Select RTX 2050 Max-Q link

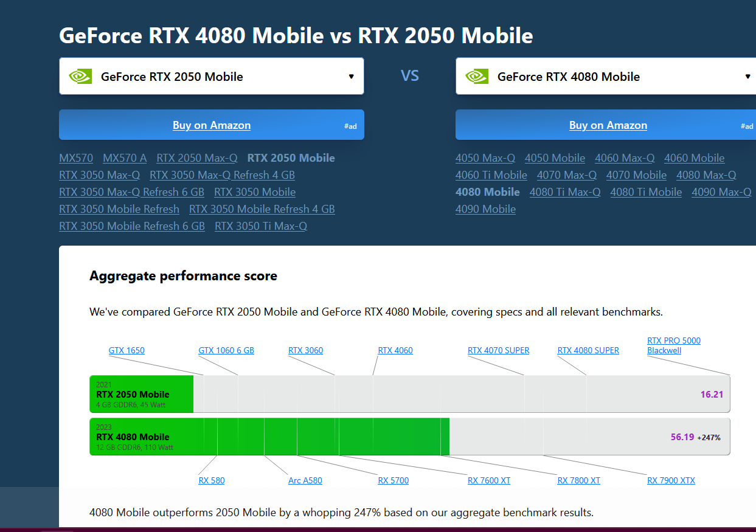coord(197,158)
